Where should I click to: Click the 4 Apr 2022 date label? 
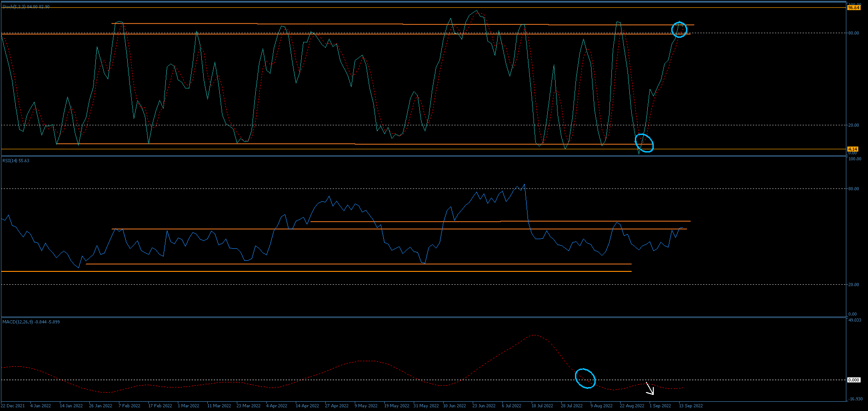(276, 406)
